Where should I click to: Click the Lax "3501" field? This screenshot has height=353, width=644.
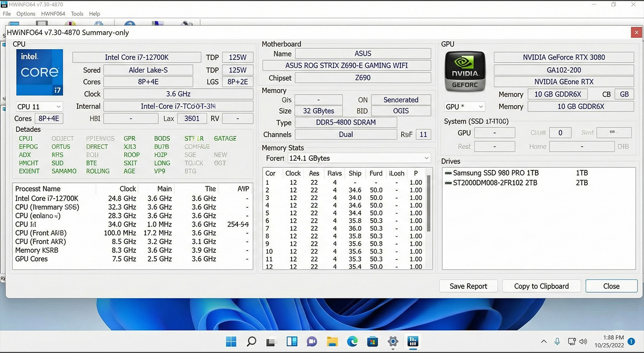coord(192,119)
